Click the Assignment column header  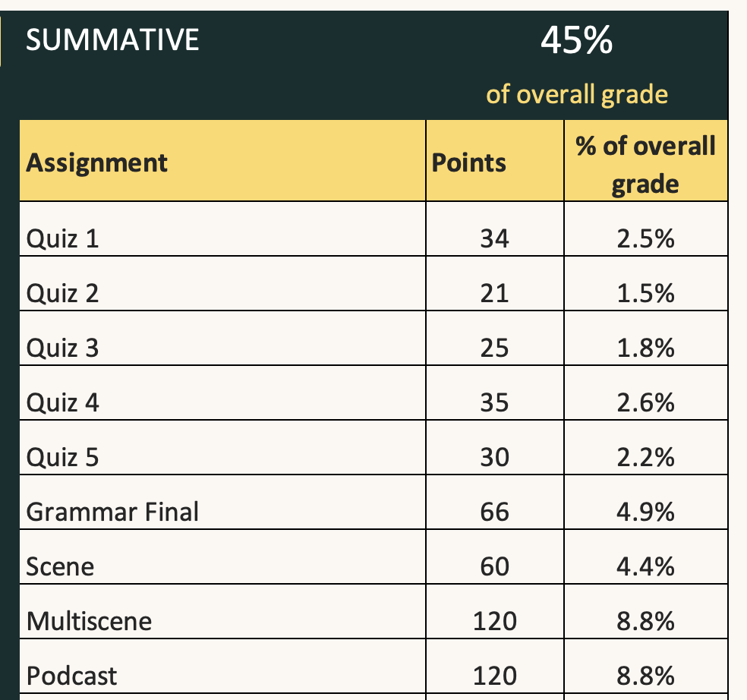(96, 163)
